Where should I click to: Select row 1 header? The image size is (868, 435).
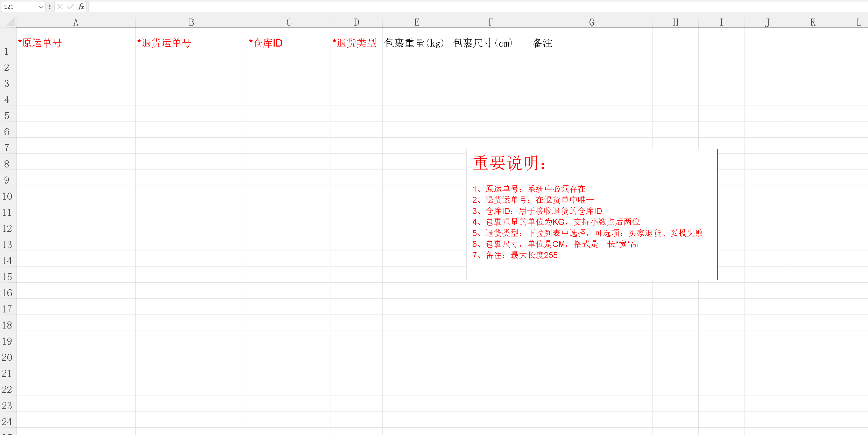[8, 42]
